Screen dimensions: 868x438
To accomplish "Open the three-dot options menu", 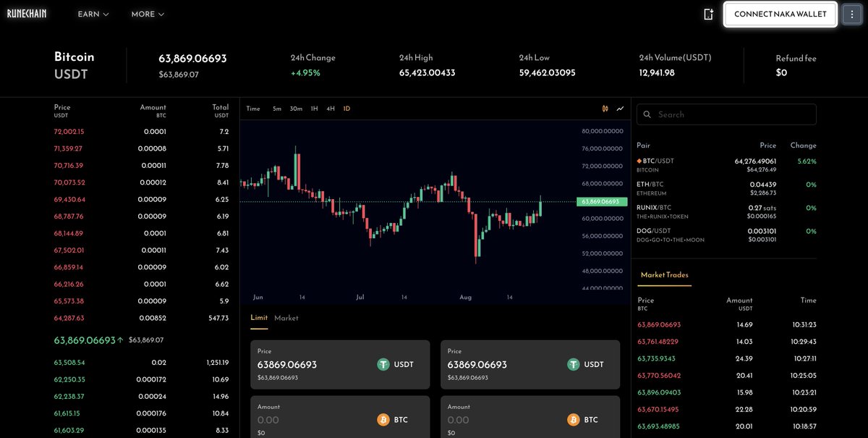I will 852,14.
